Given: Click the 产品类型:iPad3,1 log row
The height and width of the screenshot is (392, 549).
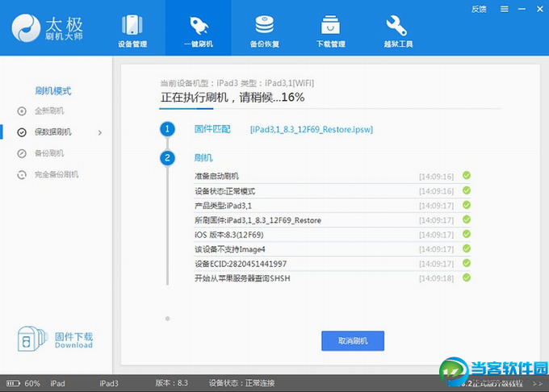Looking at the screenshot, I should click(333, 206).
